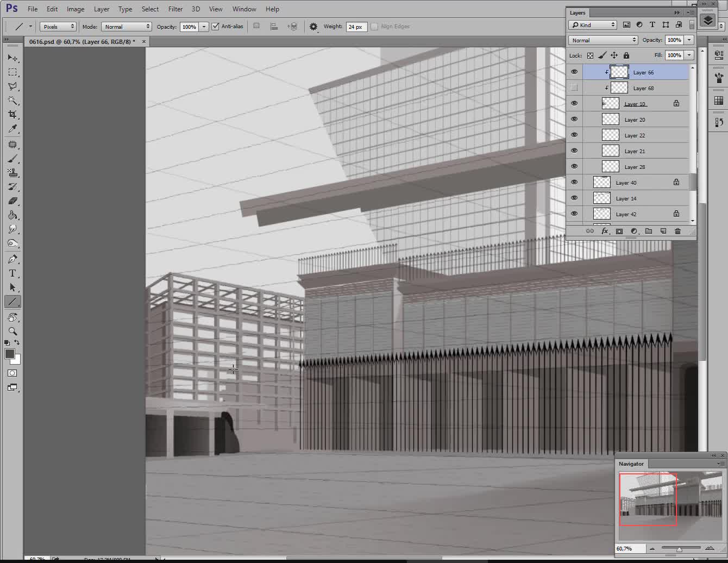Hide Layer 22 visibility eye
The image size is (728, 563).
click(574, 135)
